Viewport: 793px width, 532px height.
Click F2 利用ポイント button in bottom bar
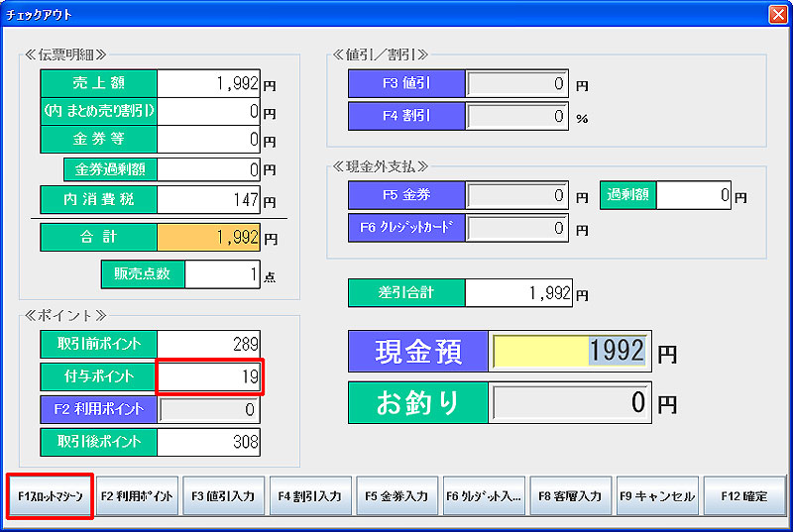tap(139, 495)
